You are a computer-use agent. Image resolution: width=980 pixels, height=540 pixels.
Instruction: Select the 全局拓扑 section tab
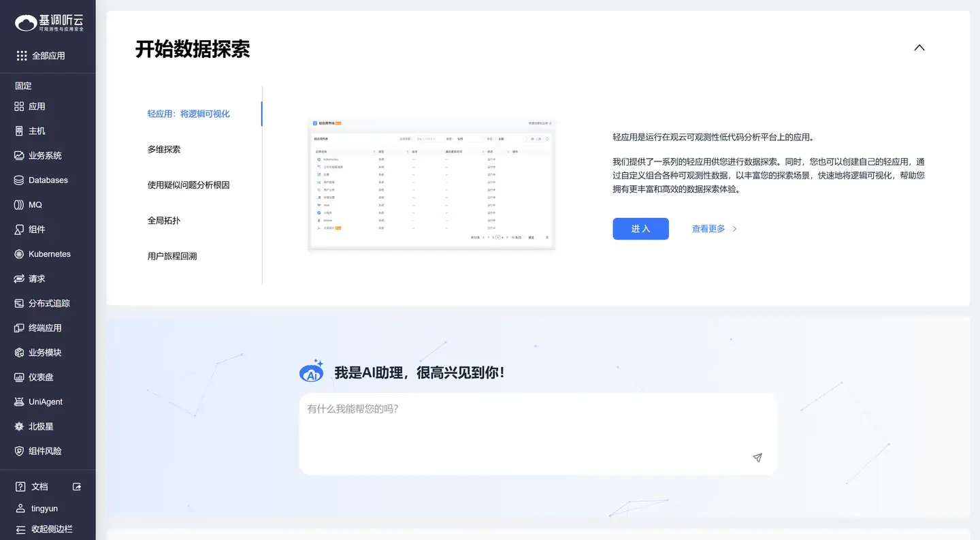coord(165,220)
